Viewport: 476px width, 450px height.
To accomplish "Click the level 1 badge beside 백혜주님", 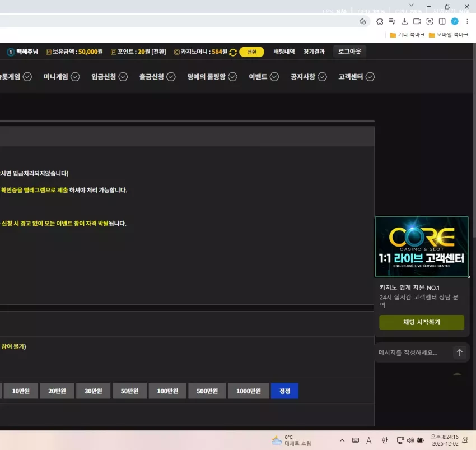I will (11, 52).
